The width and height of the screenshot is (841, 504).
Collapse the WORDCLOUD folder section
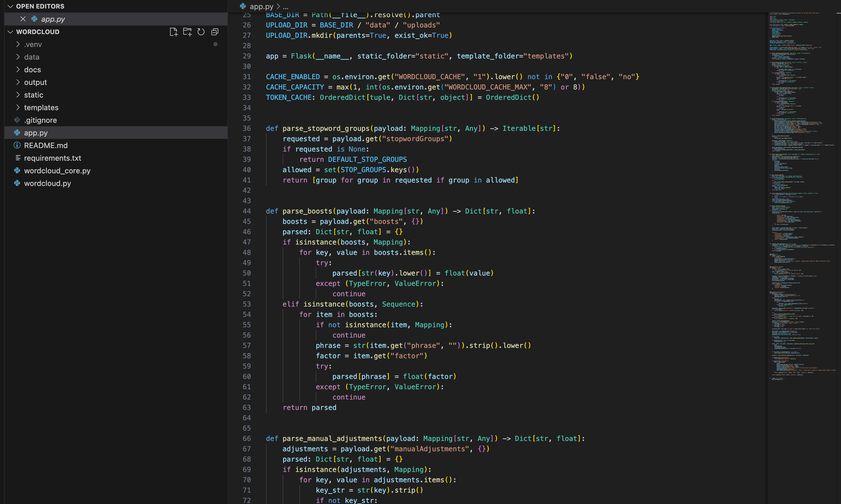point(10,32)
